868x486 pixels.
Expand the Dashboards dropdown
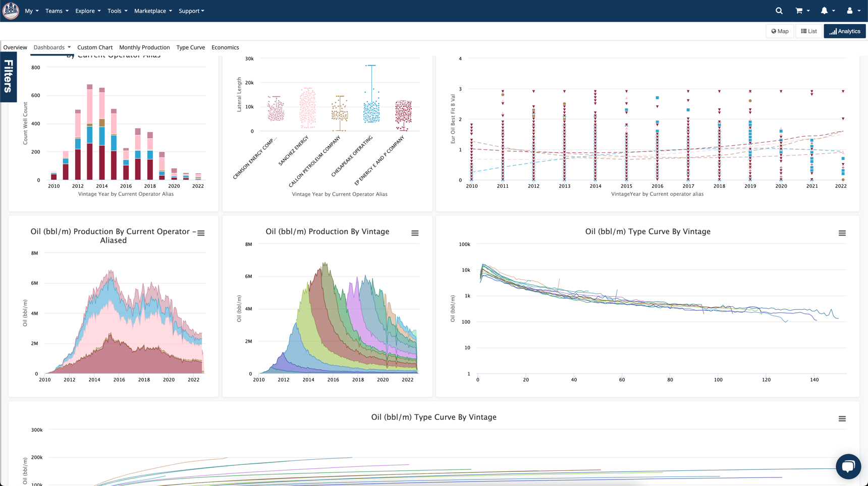52,47
